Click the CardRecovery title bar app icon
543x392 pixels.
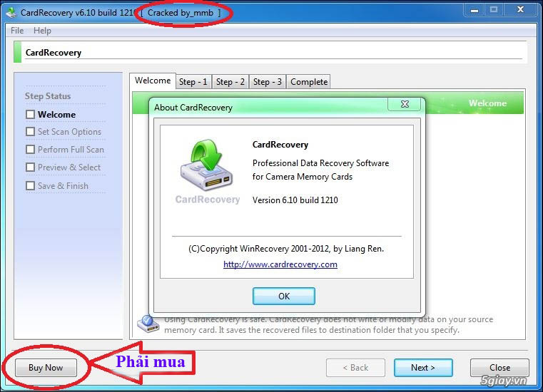[x=11, y=12]
